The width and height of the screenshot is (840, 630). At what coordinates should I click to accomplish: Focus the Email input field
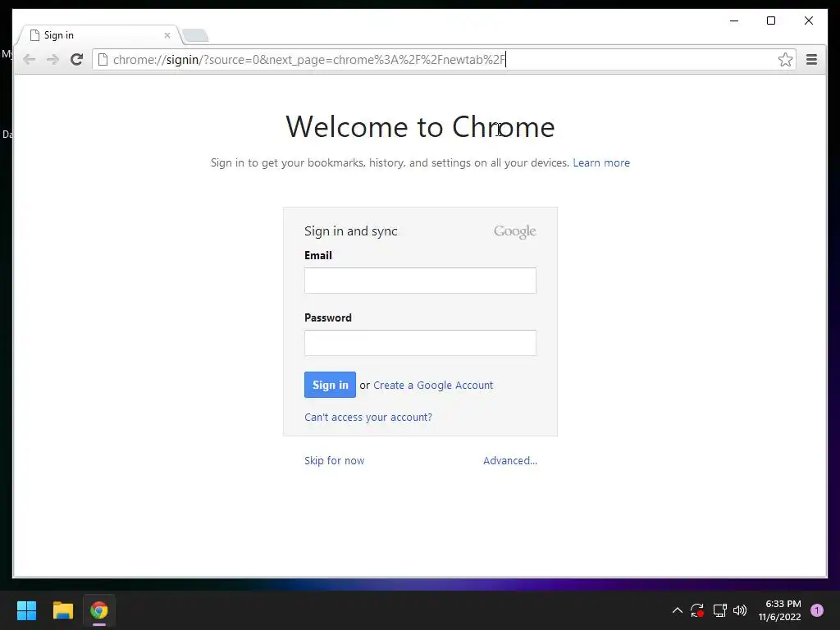[x=420, y=281]
